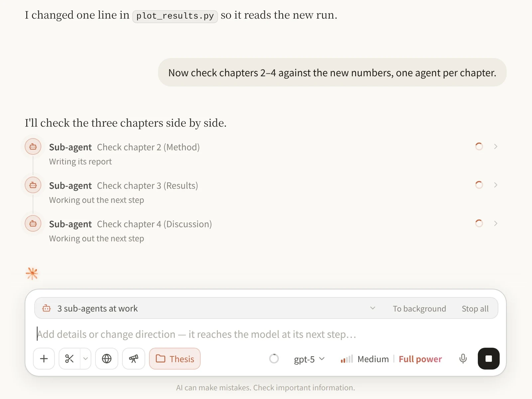Click the context usage ring indicator

274,359
